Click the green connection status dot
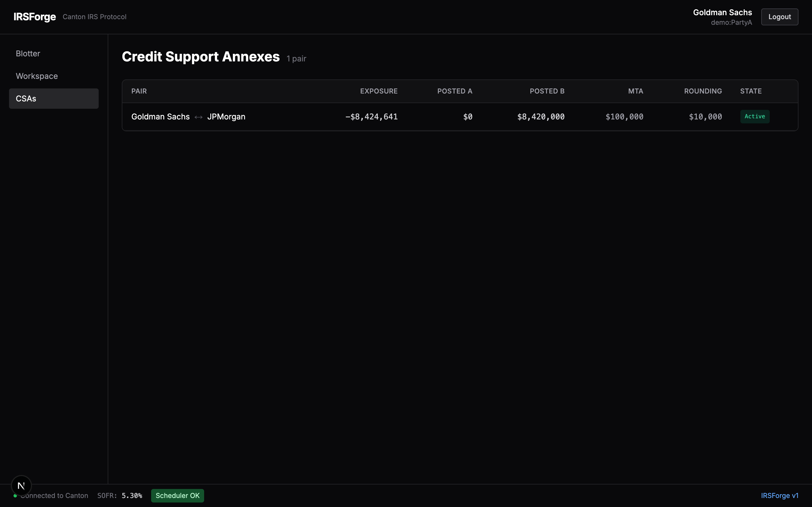 coord(15,496)
